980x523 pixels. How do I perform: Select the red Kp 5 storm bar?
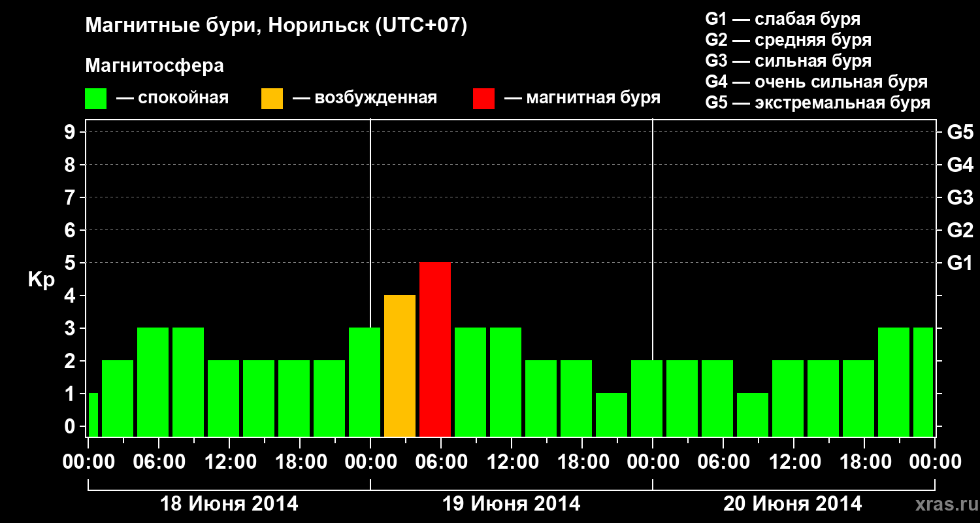(435, 349)
